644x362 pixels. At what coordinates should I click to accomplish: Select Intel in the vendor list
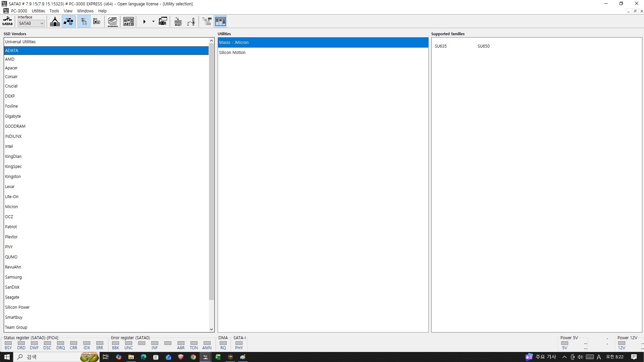click(x=106, y=146)
